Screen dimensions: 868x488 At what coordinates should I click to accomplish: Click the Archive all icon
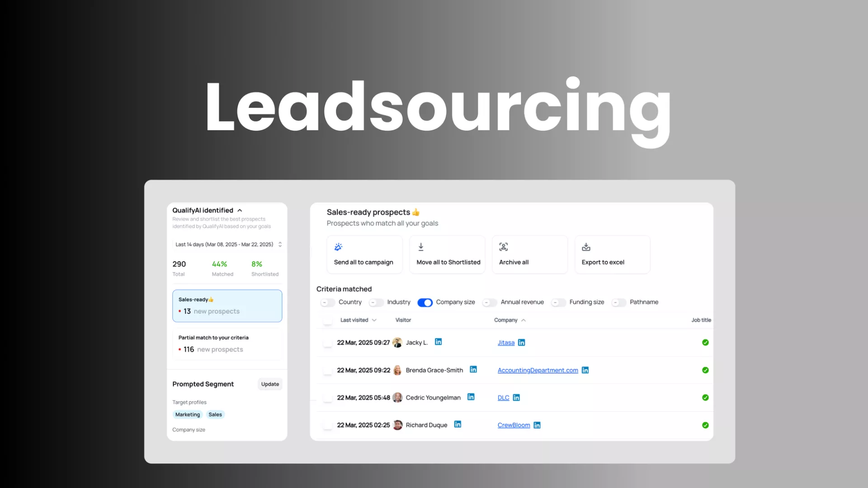[x=503, y=247]
